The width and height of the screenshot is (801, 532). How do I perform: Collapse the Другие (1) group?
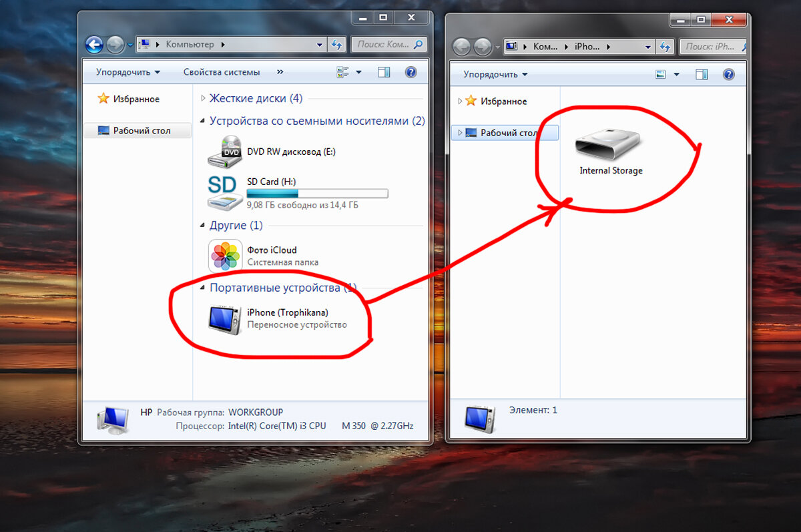(204, 226)
